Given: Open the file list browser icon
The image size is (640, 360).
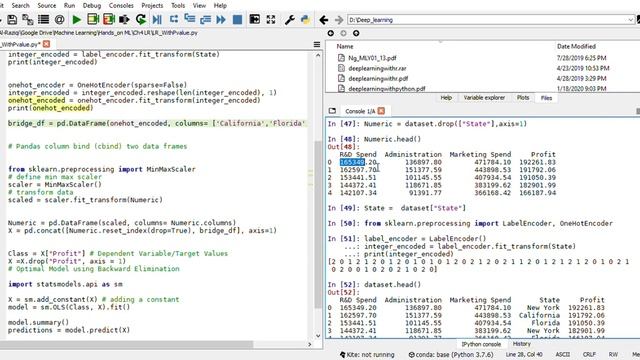Looking at the screenshot, I should [x=43, y=20].
